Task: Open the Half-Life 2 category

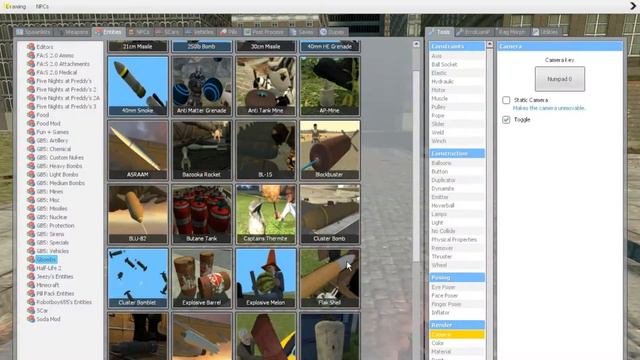Action: pos(49,268)
